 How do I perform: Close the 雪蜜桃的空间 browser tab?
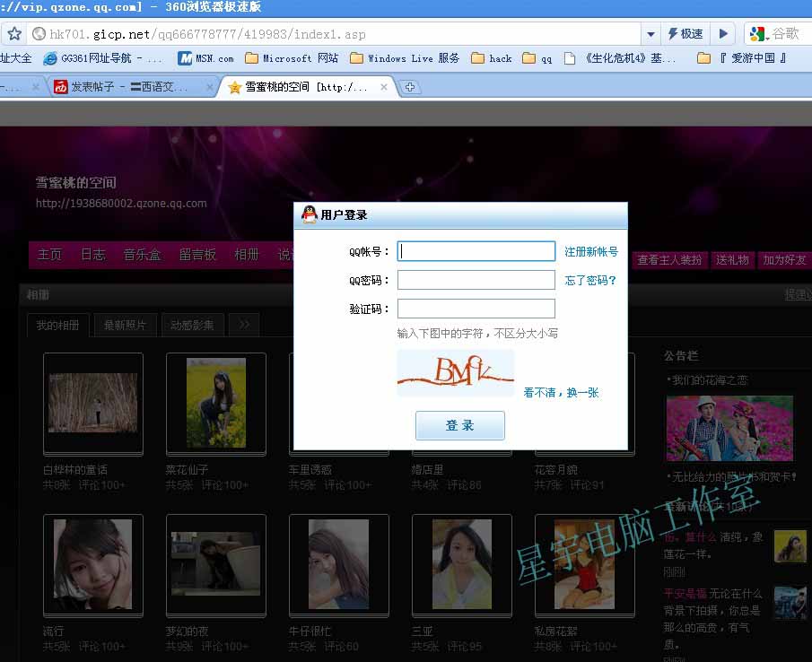pyautogui.click(x=384, y=87)
